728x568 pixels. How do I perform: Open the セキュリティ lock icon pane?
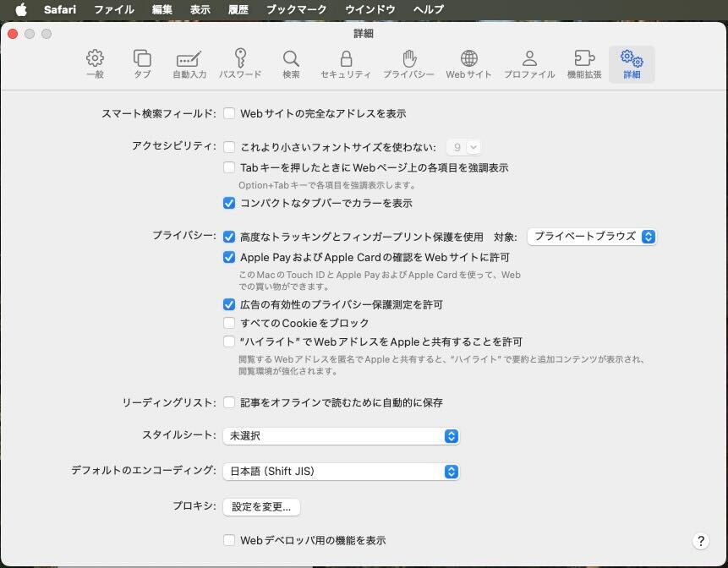[x=346, y=64]
